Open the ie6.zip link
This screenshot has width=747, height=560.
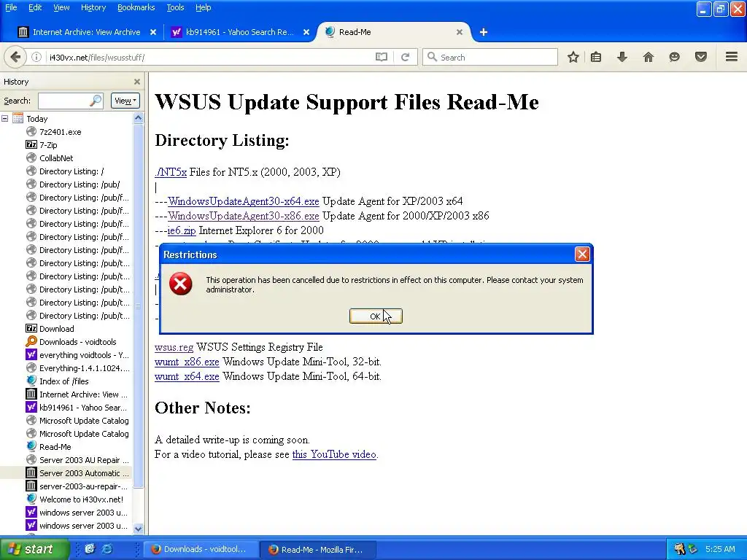[x=182, y=230]
